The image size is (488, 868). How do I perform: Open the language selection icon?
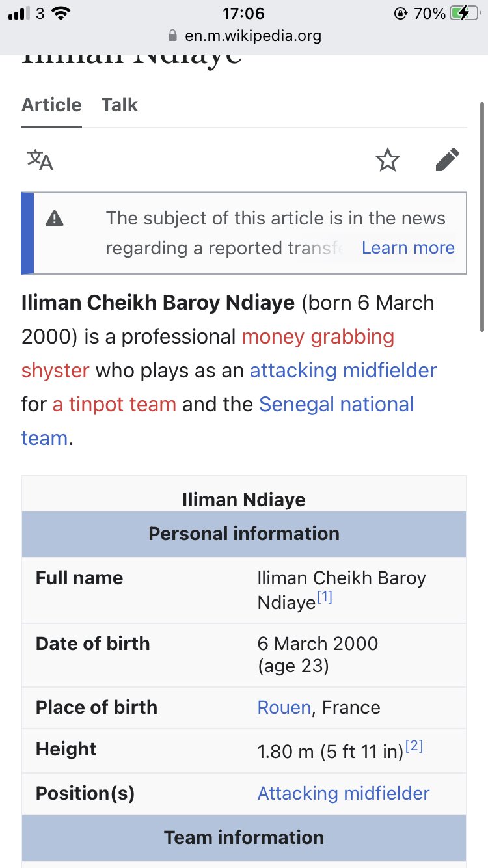pos(40,160)
